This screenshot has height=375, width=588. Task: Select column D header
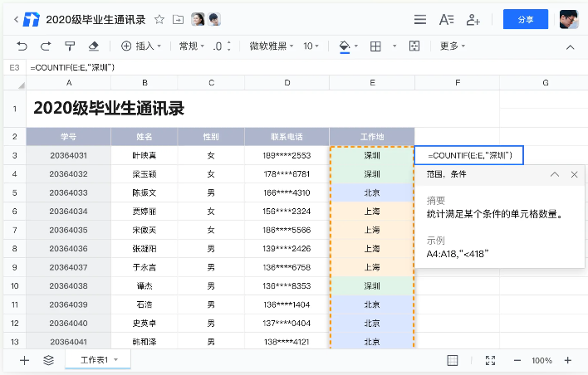coord(287,83)
